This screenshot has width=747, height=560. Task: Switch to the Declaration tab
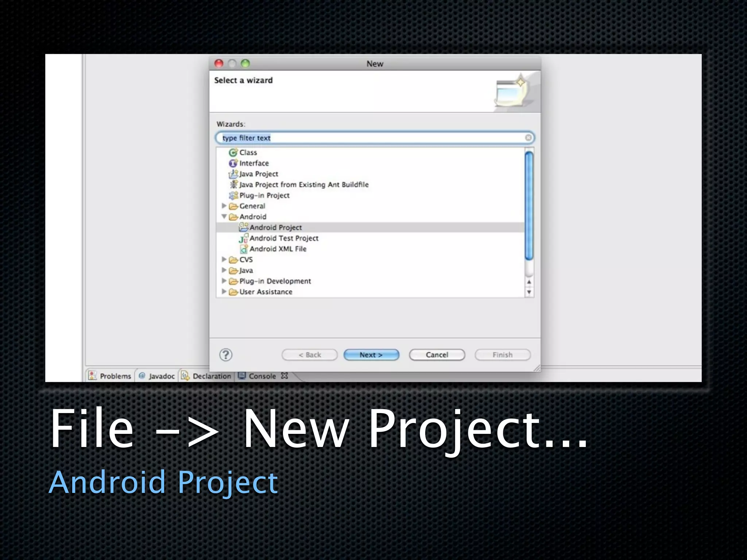pyautogui.click(x=206, y=376)
